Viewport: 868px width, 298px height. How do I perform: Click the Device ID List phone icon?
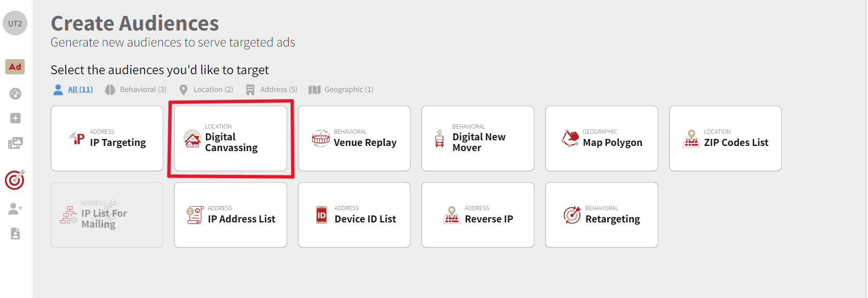click(x=321, y=215)
